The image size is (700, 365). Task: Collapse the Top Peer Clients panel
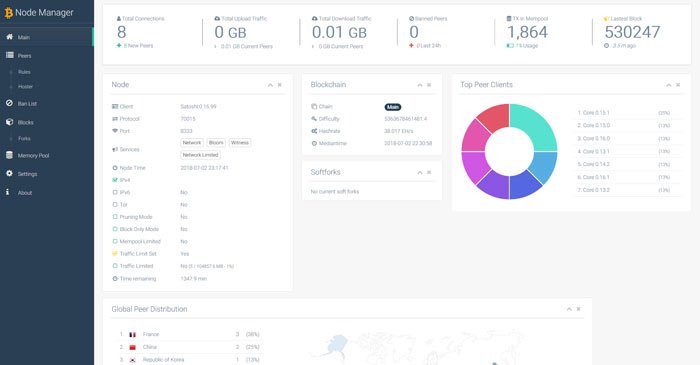click(x=668, y=85)
